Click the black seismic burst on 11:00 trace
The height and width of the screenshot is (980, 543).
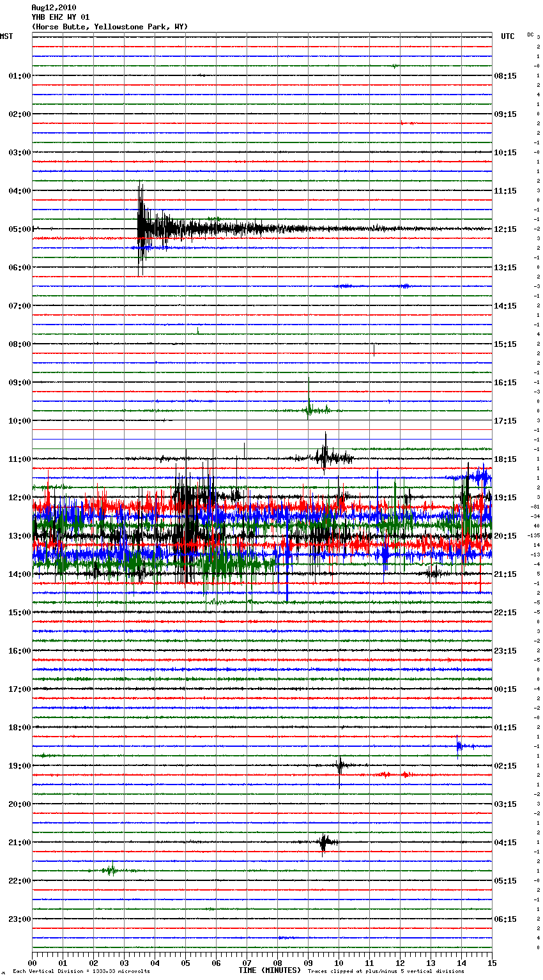pos(325,456)
